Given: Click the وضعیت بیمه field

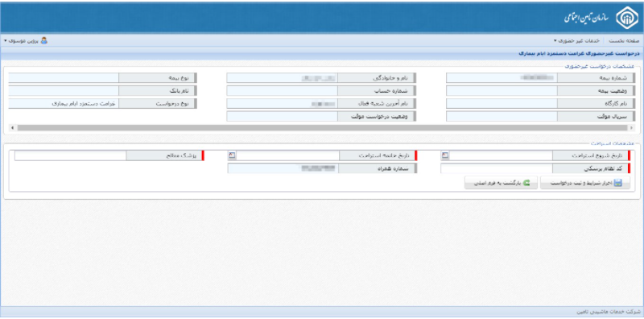Looking at the screenshot, I should [x=502, y=90].
